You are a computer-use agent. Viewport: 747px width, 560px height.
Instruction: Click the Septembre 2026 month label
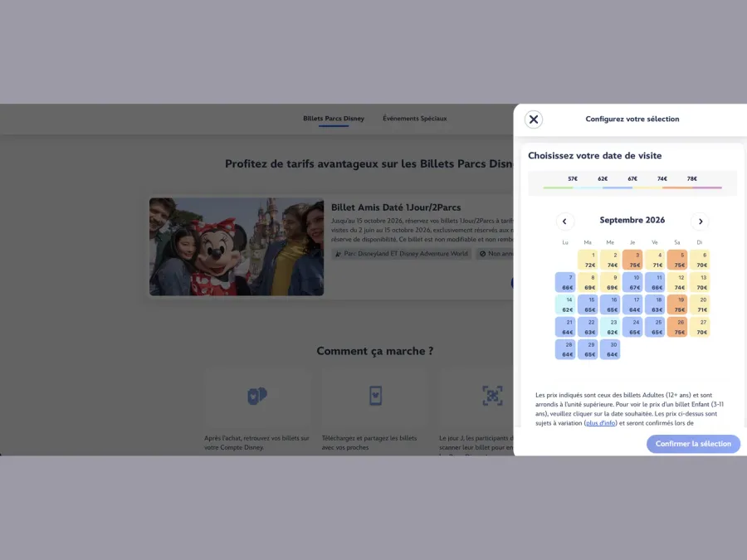click(x=632, y=220)
